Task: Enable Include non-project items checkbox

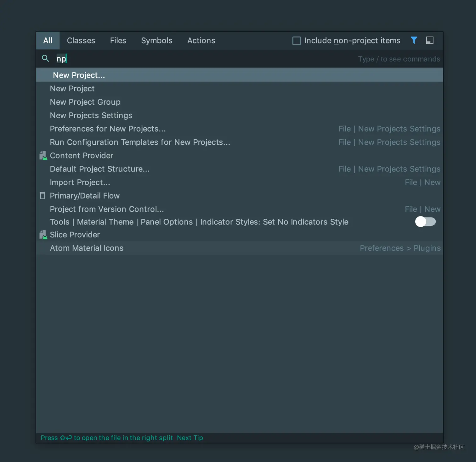Action: (x=297, y=41)
